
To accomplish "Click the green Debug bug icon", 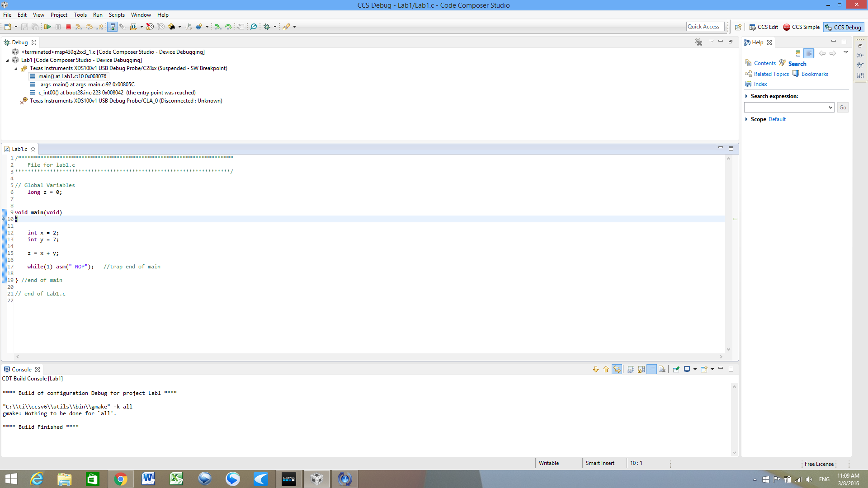I will (x=267, y=27).
